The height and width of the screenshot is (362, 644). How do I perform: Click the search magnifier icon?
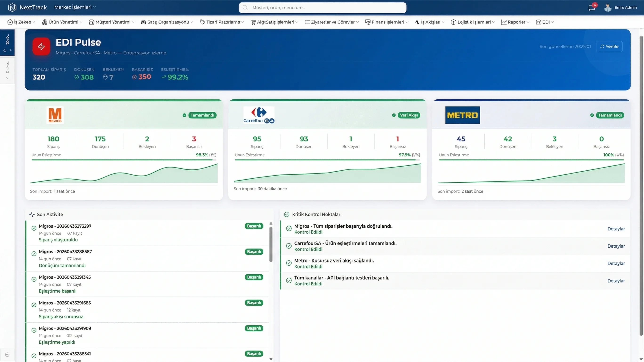245,8
